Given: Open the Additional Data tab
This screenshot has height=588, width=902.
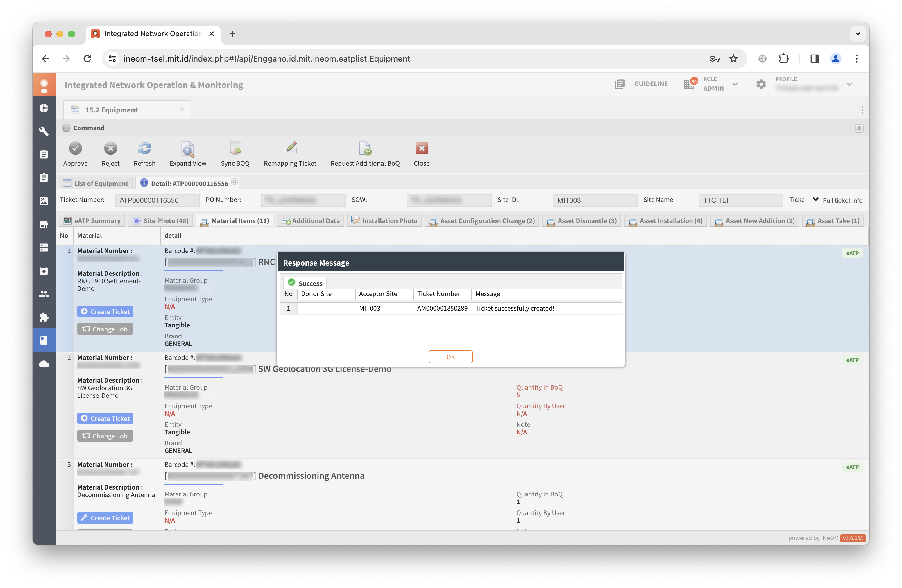Looking at the screenshot, I should click(x=310, y=220).
